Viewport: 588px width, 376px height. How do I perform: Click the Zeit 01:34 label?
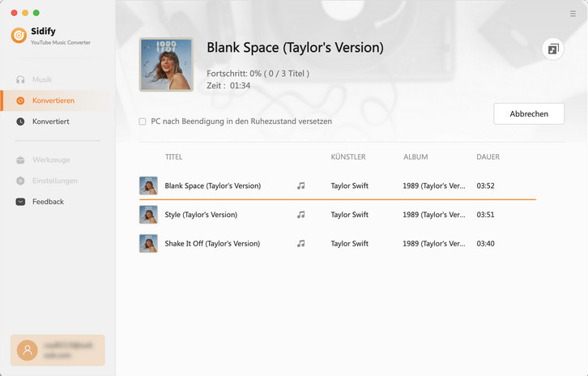coord(228,86)
